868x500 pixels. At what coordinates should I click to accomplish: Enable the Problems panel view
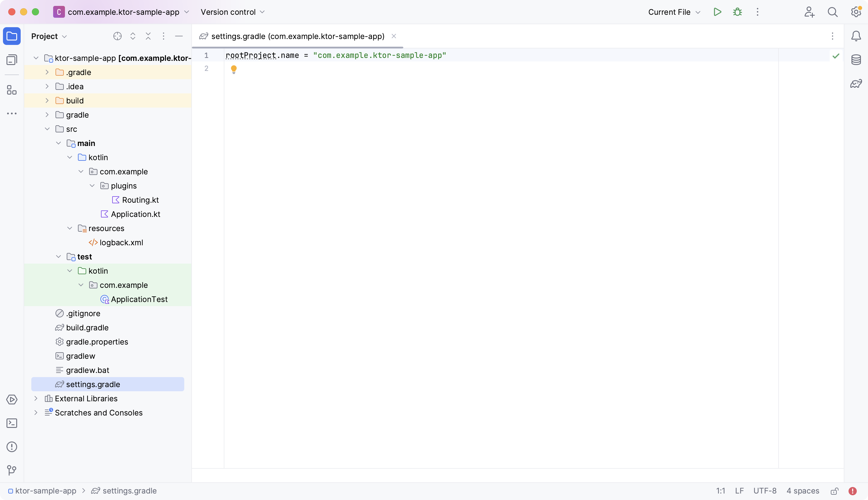click(x=12, y=447)
